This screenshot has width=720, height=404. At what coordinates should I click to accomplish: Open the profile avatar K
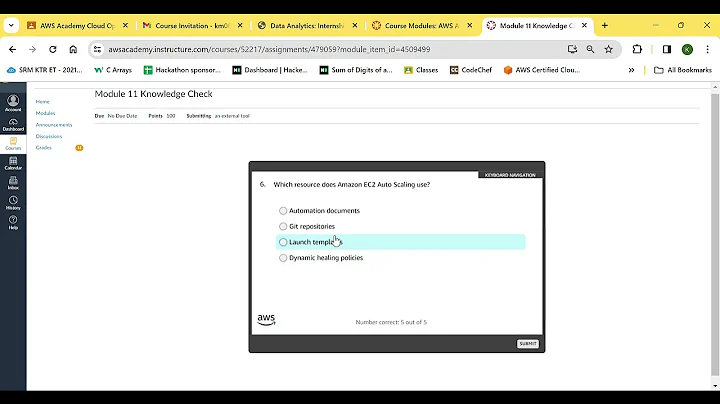point(687,50)
